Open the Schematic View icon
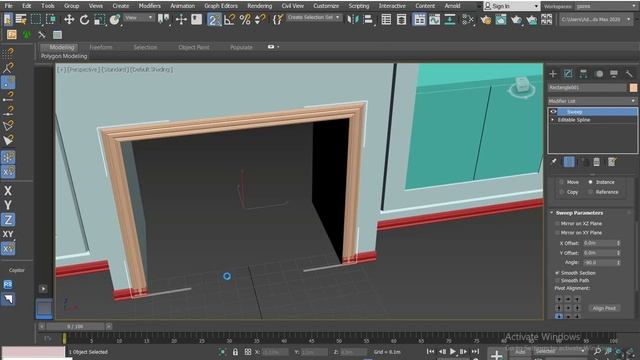Image resolution: width=640 pixels, height=360 pixels. pos(450,19)
